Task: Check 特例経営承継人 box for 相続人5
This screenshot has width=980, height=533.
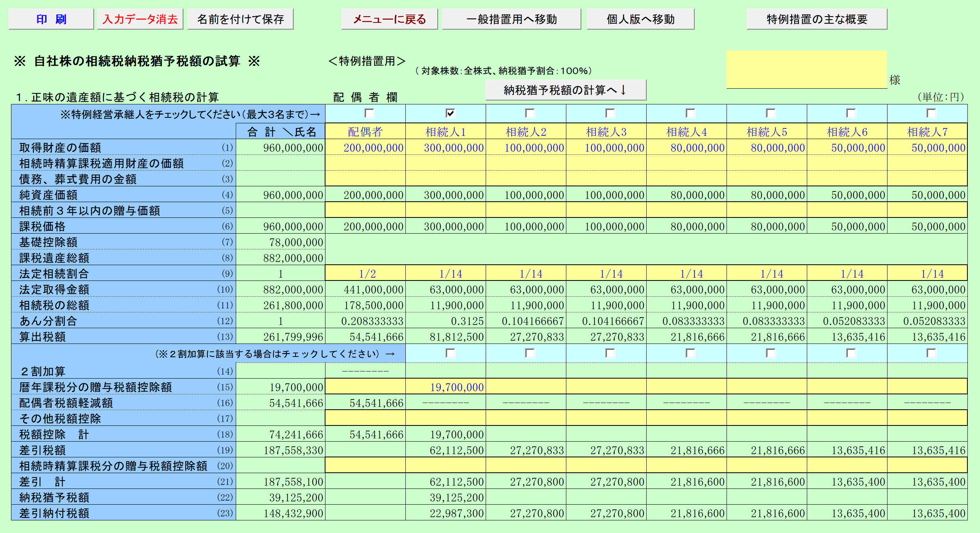Action: (x=771, y=113)
